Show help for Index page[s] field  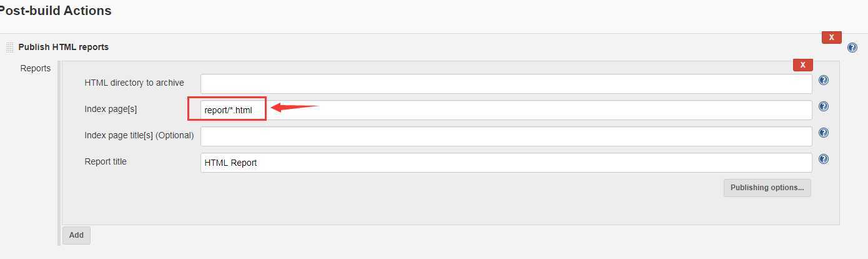(824, 106)
